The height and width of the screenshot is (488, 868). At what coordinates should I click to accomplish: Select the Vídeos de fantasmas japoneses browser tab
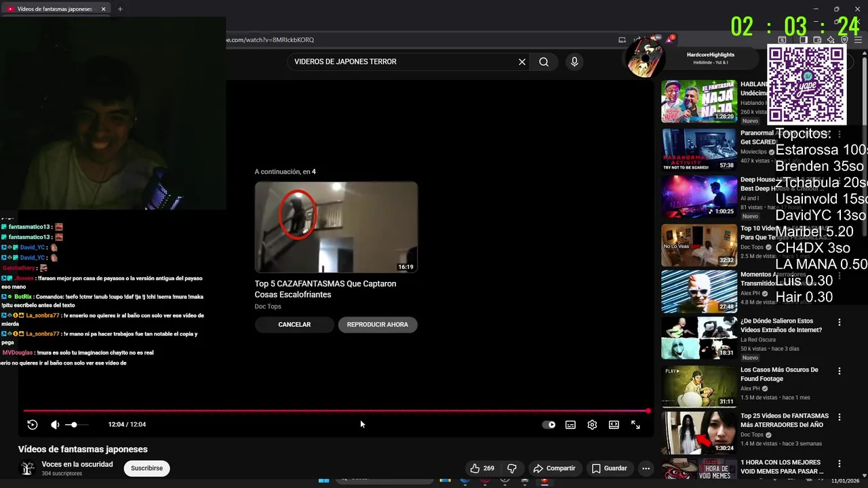[x=54, y=9]
